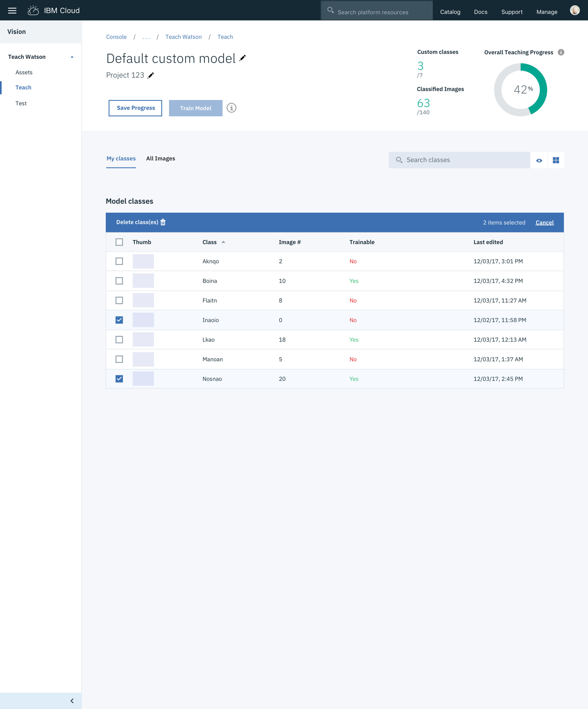
Task: Click pencil icon next to Project 123
Action: coord(151,75)
